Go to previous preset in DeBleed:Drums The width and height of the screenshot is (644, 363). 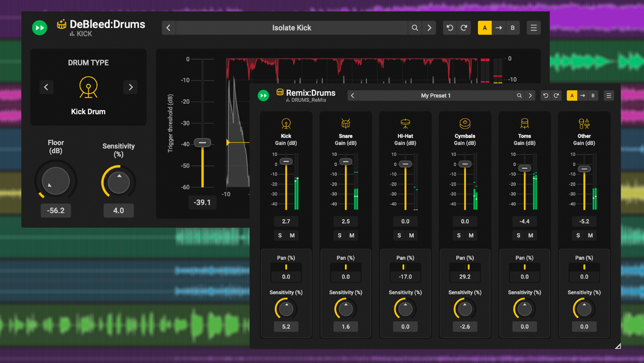coord(168,28)
